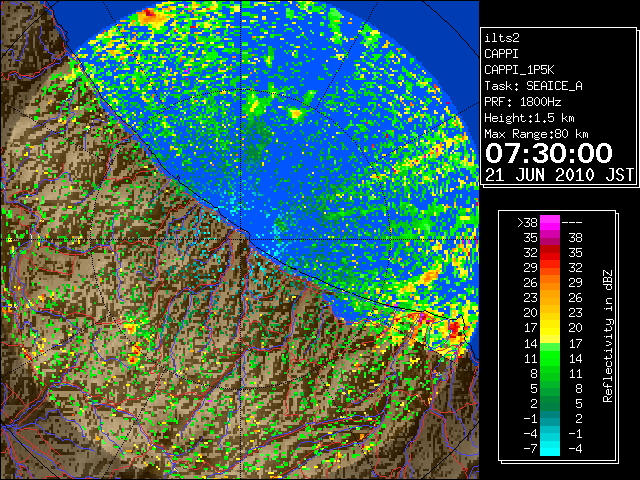Click the 'PRF: 1800Hz' line
The width and height of the screenshot is (640, 480).
coord(522,102)
